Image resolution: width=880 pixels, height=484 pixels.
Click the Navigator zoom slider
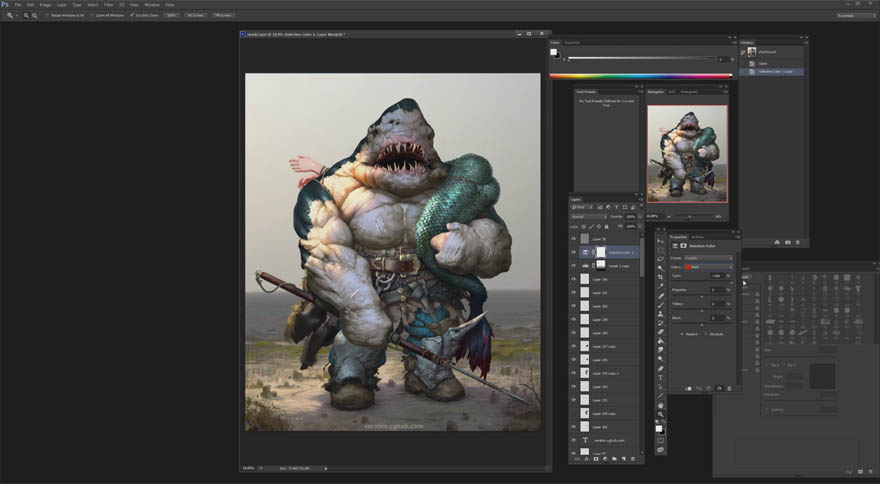pyautogui.click(x=690, y=216)
